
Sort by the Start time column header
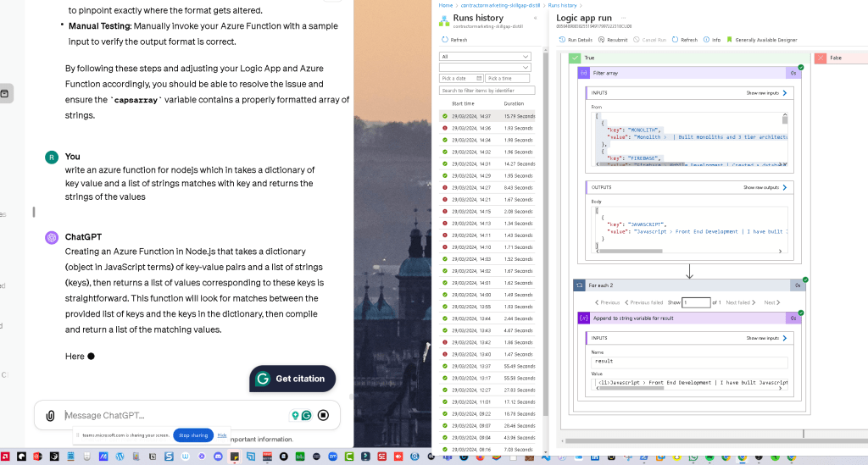tap(463, 104)
